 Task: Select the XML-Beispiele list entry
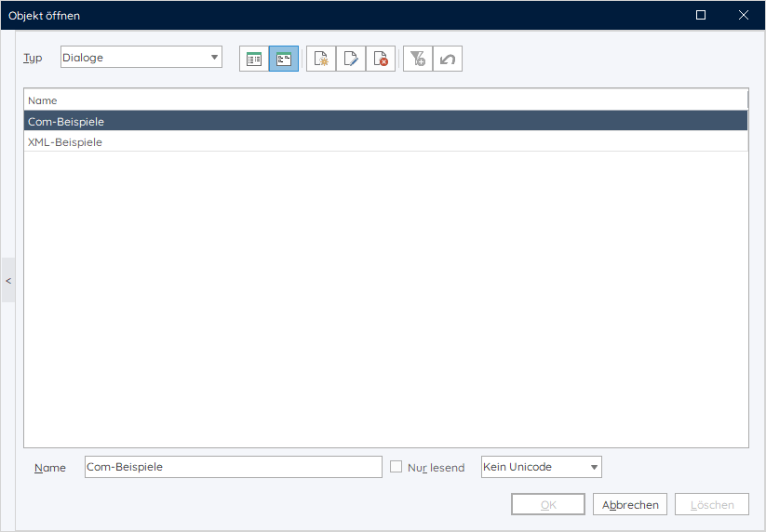coord(65,142)
